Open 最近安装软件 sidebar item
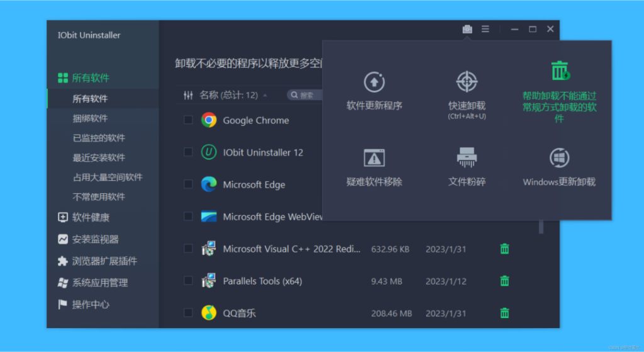The height and width of the screenshot is (352, 644). (99, 157)
